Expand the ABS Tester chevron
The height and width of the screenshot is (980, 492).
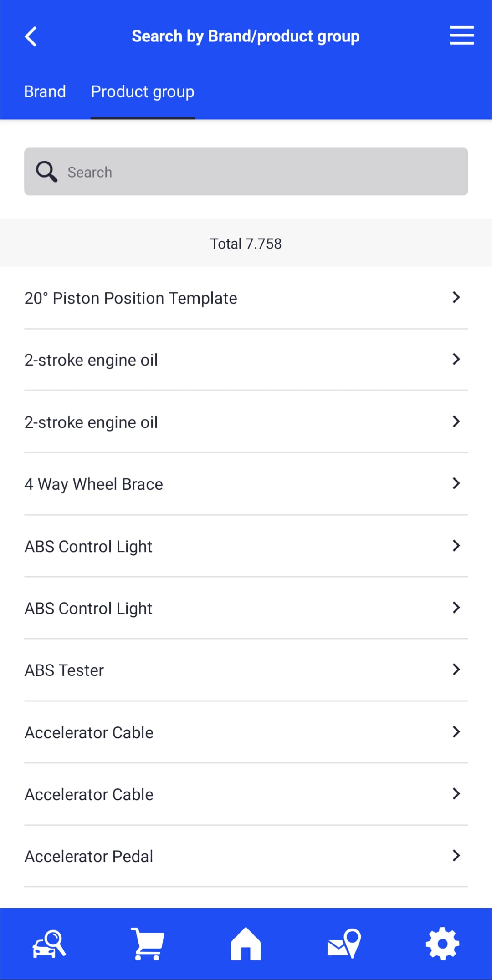[x=456, y=670]
